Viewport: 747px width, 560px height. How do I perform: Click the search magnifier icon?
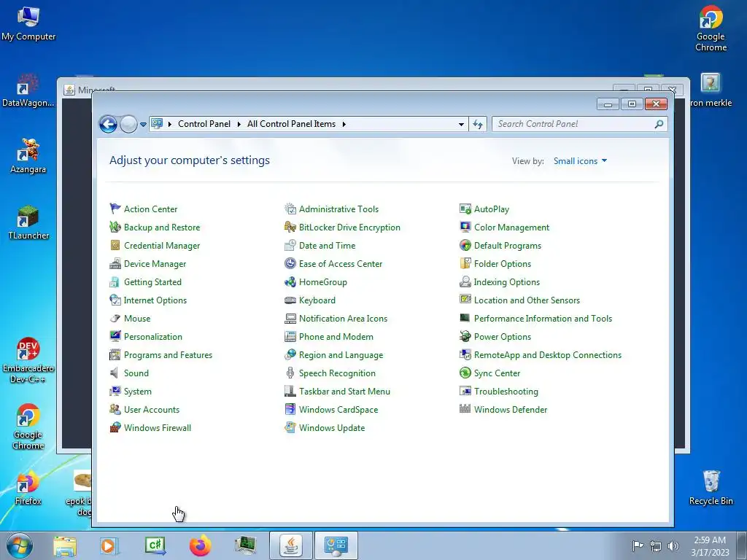659,124
